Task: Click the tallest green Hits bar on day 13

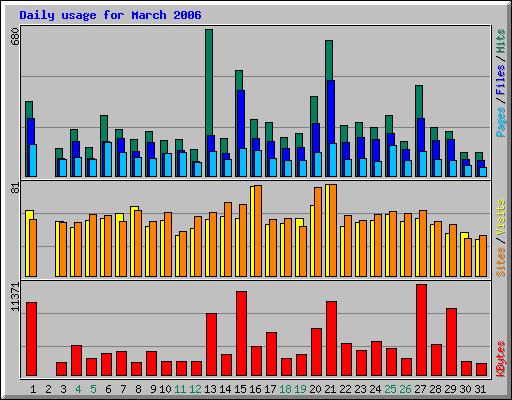Action: tap(209, 82)
